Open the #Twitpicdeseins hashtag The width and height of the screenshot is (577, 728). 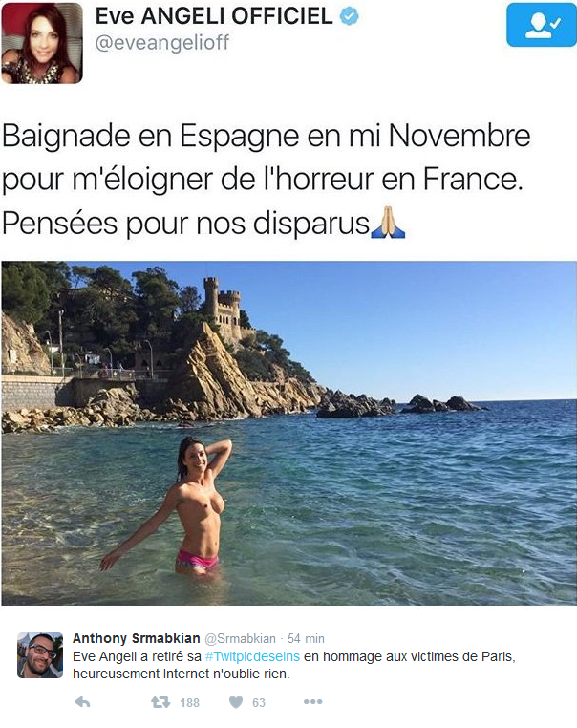click(x=252, y=656)
